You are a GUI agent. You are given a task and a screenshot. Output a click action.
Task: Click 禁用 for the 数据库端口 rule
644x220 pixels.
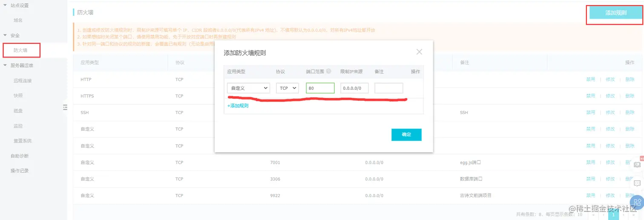click(590, 179)
